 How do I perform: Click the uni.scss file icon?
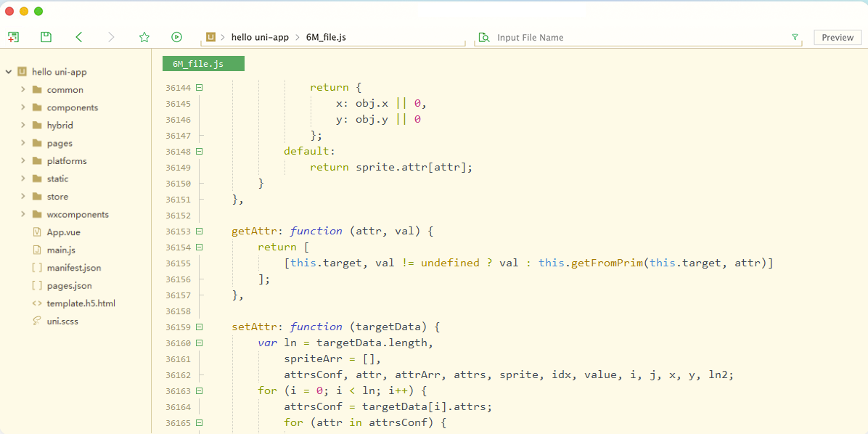coord(37,321)
